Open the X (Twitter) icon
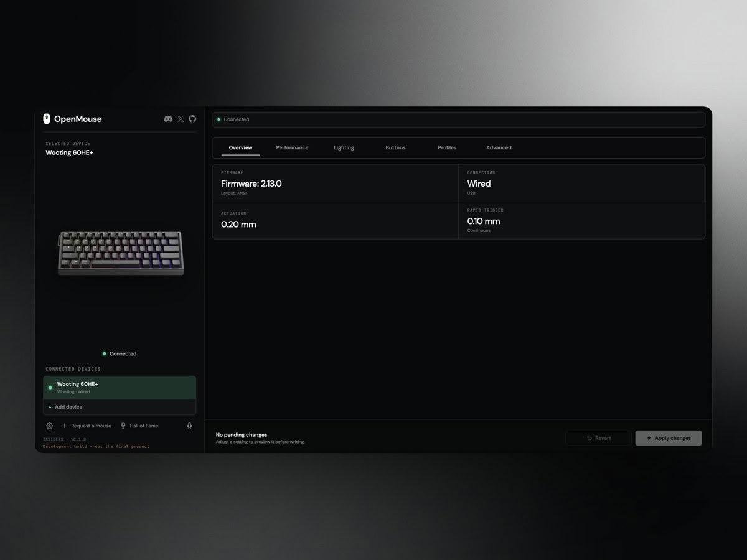The image size is (747, 560). (181, 119)
